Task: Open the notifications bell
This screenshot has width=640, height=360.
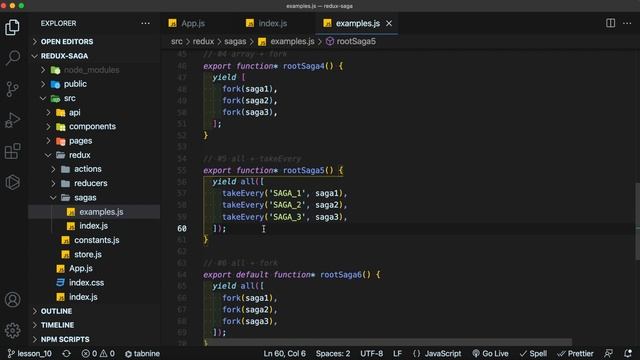Action: 628,353
